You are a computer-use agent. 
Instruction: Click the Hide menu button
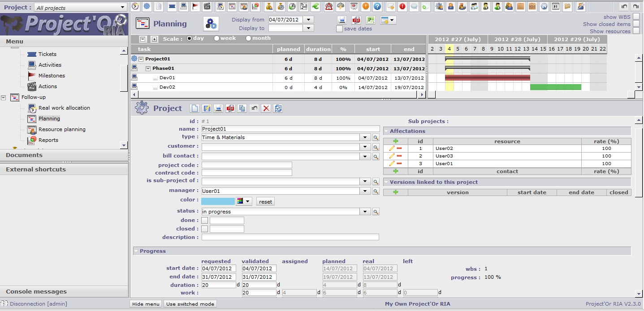pyautogui.click(x=146, y=304)
